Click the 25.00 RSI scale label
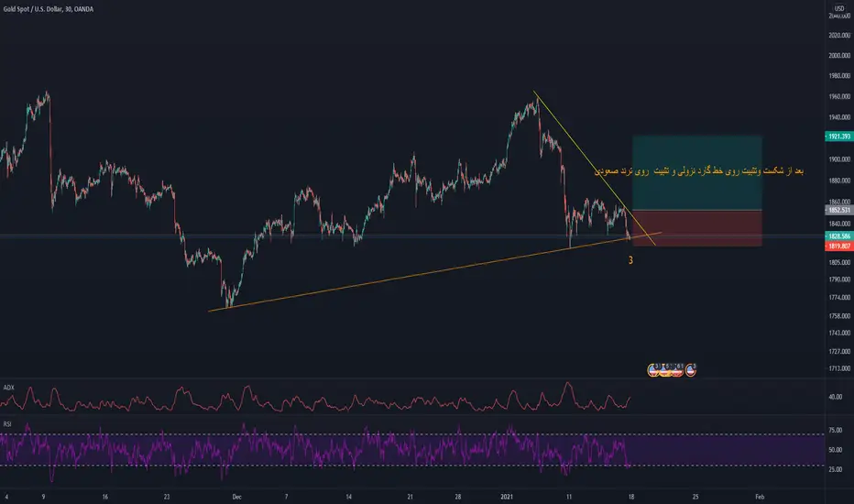854x504 pixels. tap(836, 469)
